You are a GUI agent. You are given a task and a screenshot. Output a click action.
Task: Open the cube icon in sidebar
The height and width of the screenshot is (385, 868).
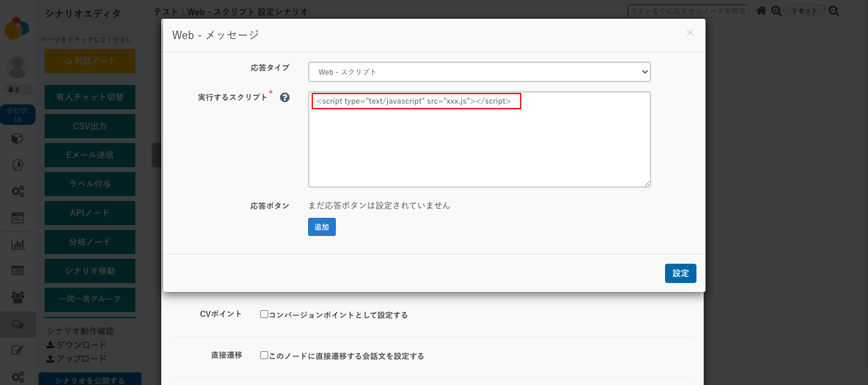[x=18, y=138]
